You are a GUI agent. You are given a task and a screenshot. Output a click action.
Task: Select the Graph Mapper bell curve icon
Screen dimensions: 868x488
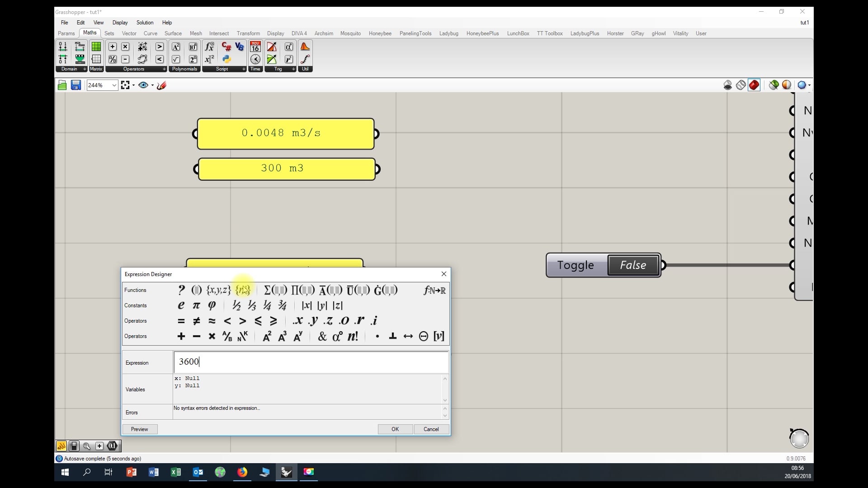pyautogui.click(x=305, y=47)
